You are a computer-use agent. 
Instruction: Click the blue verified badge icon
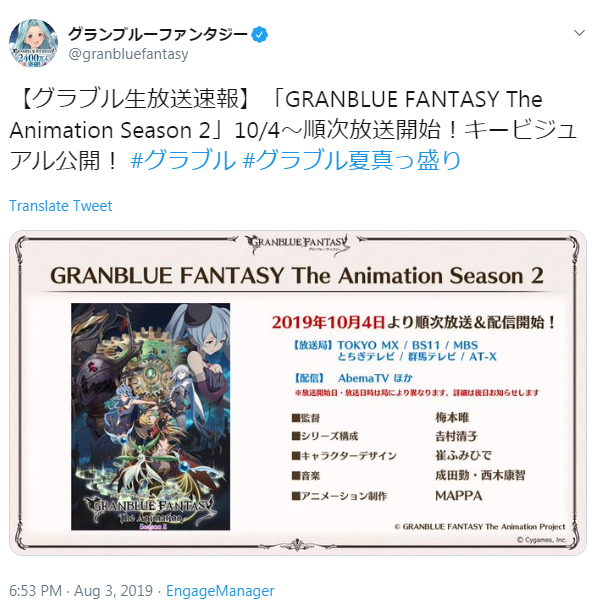click(260, 35)
